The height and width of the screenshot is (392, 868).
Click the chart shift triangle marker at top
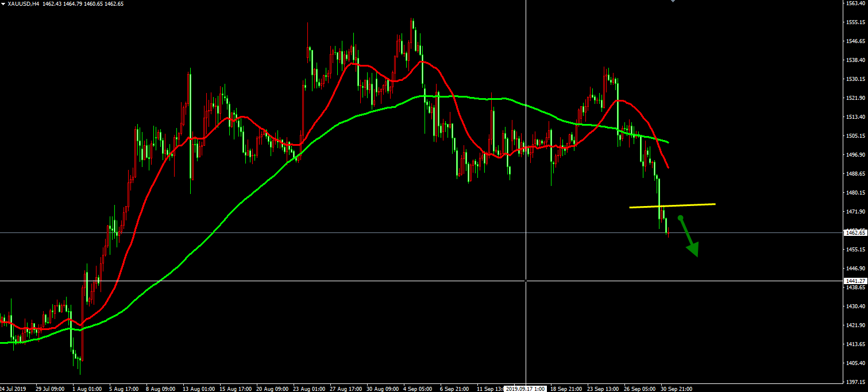[x=673, y=1]
